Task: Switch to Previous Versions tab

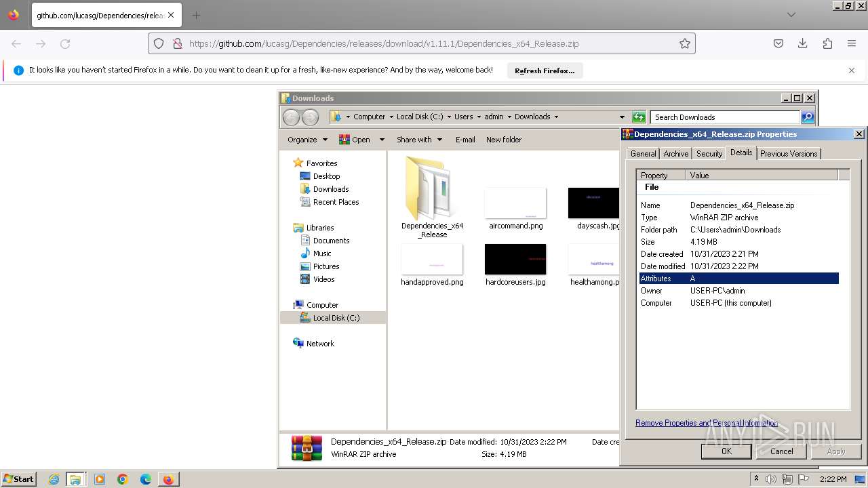Action: point(789,154)
